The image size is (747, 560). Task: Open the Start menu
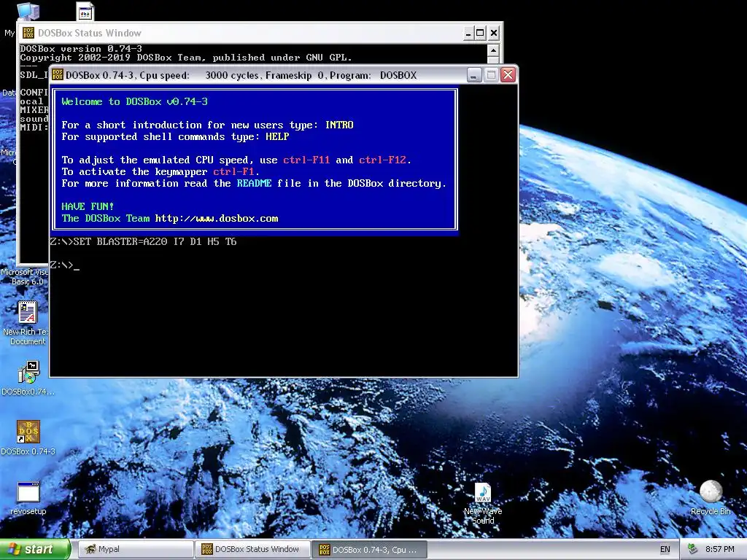tap(35, 549)
